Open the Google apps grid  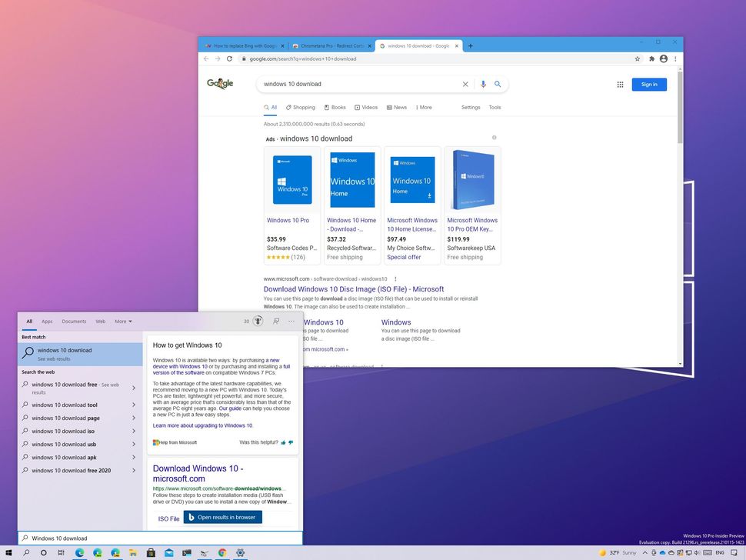coord(621,84)
